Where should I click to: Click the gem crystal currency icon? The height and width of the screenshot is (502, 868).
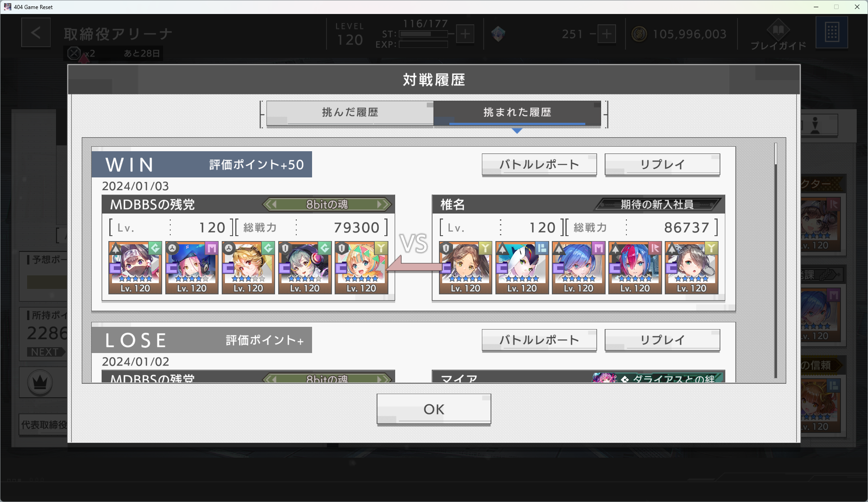pos(498,34)
